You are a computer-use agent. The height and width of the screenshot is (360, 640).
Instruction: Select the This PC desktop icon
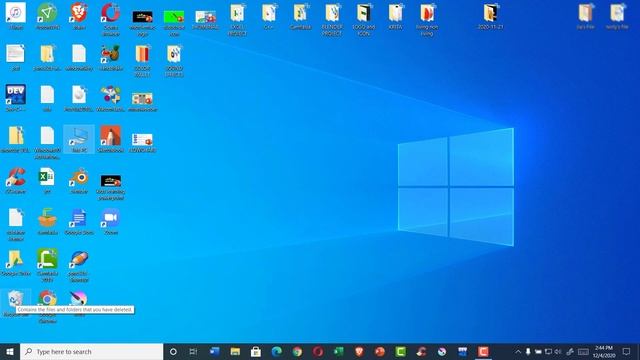pos(79,140)
